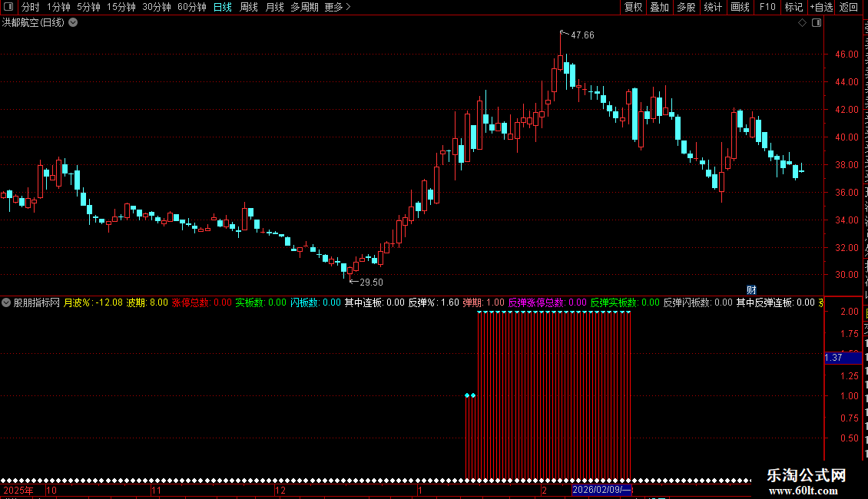Expand the 股朋指标网 indicator dropdown
The width and height of the screenshot is (868, 499).
pos(6,302)
